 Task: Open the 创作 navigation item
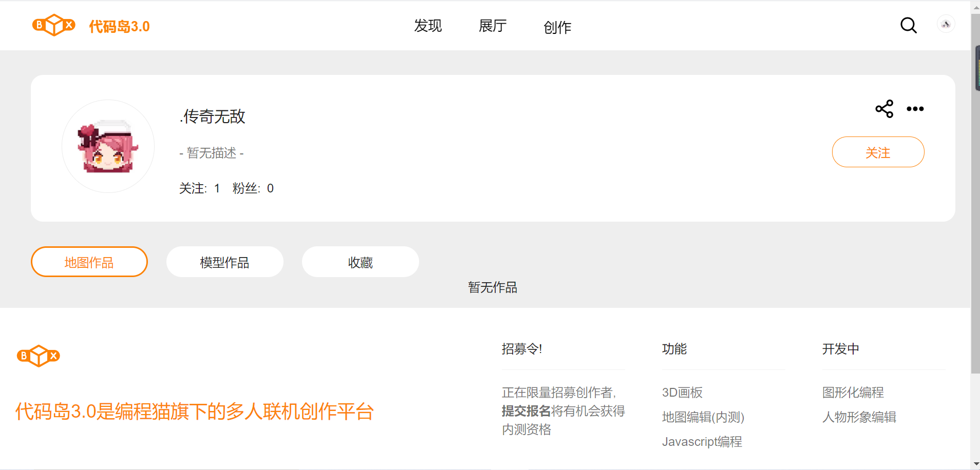557,27
